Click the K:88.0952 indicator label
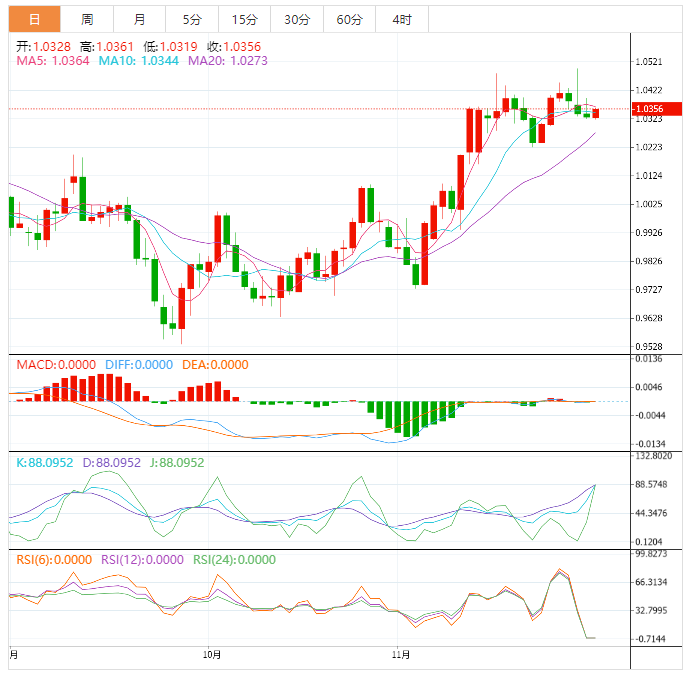 point(44,463)
